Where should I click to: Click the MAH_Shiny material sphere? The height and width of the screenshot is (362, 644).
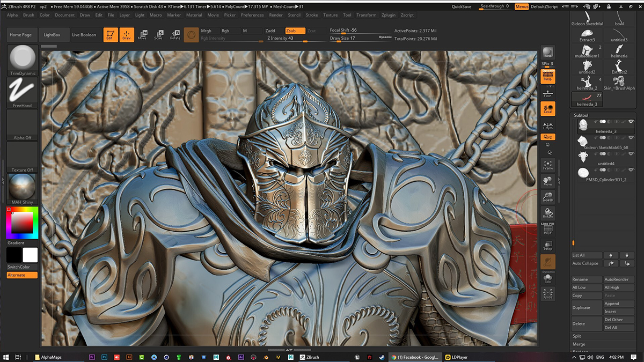point(23,186)
